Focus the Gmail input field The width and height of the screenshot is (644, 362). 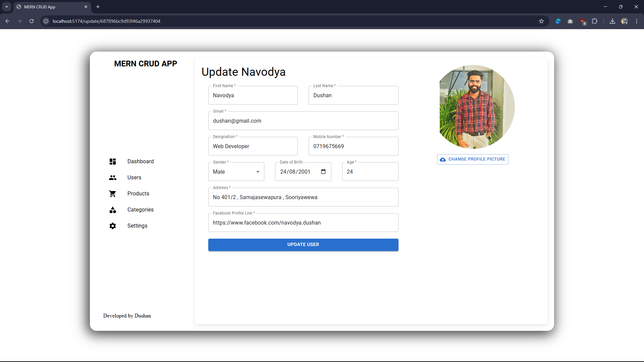tap(303, 121)
